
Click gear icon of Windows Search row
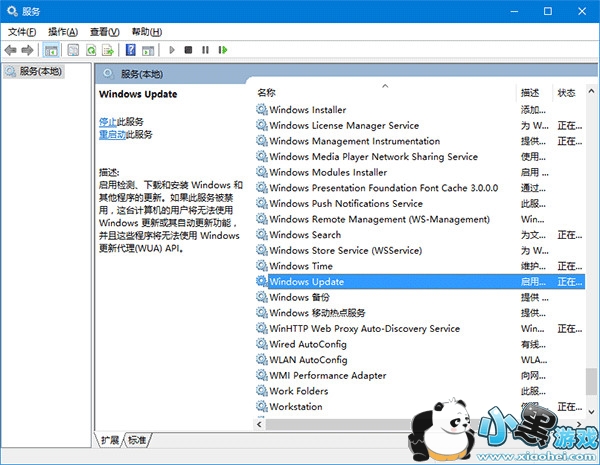click(x=261, y=235)
